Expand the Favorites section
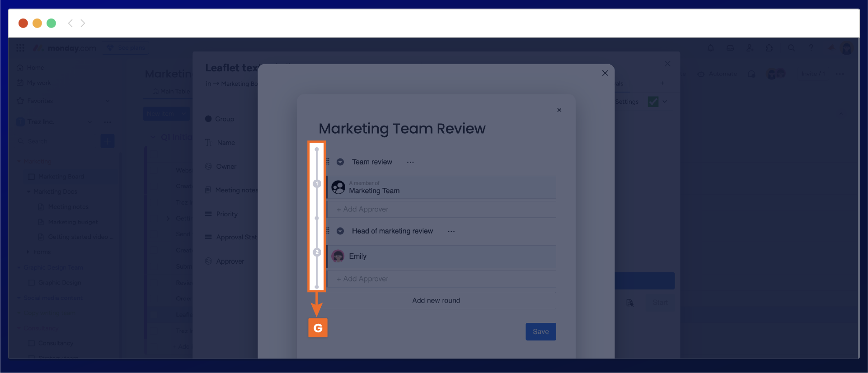868x373 pixels. [108, 101]
